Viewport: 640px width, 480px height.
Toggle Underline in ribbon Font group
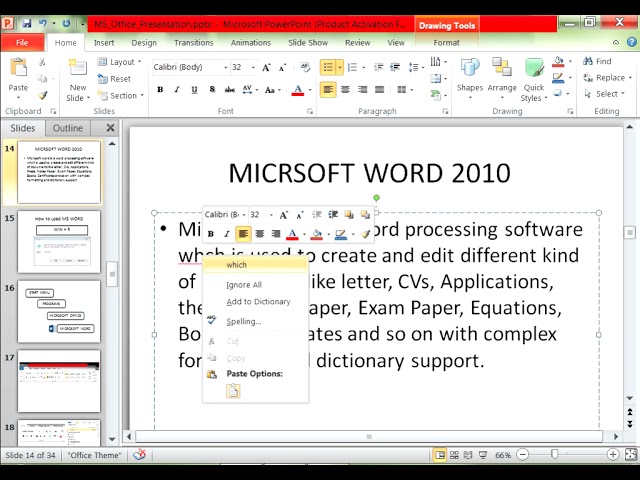coord(194,89)
